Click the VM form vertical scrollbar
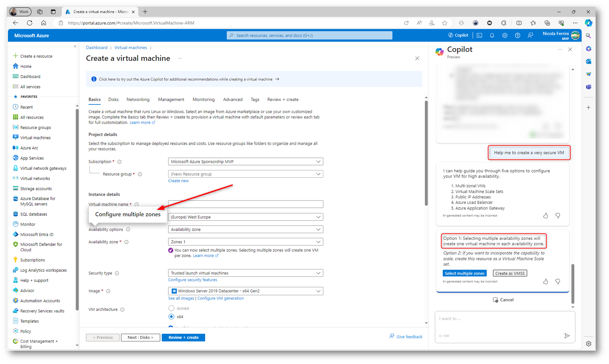This screenshot has width=609, height=364. pos(426,153)
